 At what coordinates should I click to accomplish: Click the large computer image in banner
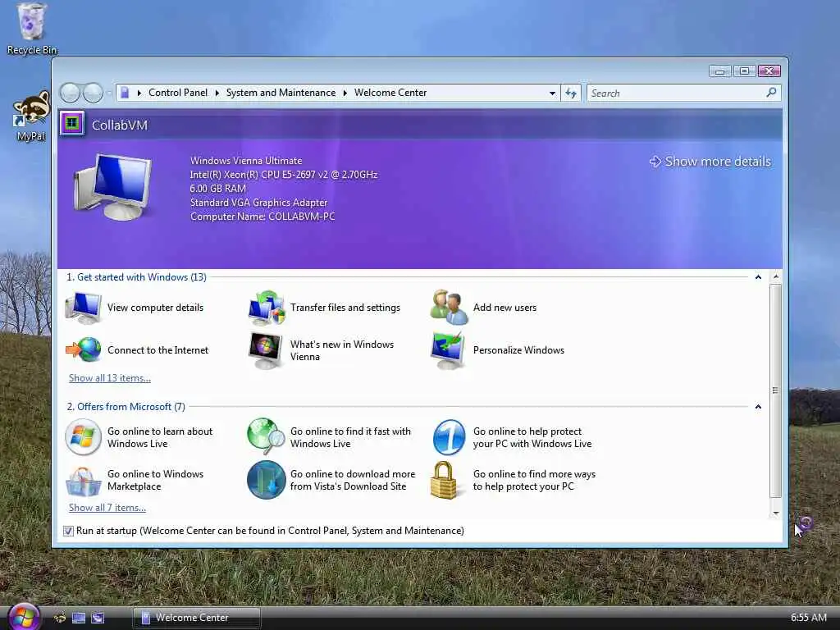click(x=113, y=186)
